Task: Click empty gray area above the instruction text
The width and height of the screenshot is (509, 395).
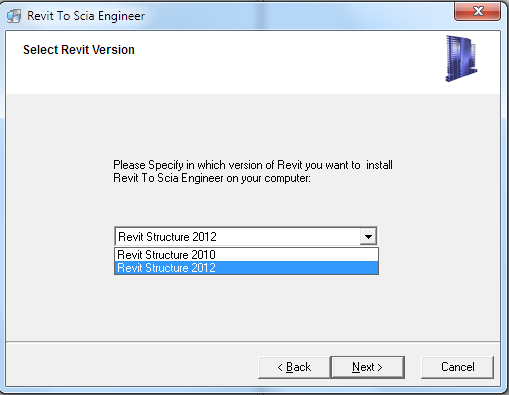Action: click(253, 127)
